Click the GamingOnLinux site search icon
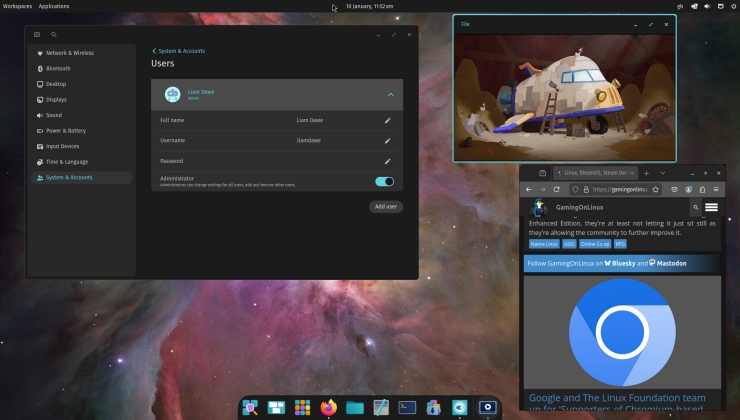 point(696,207)
